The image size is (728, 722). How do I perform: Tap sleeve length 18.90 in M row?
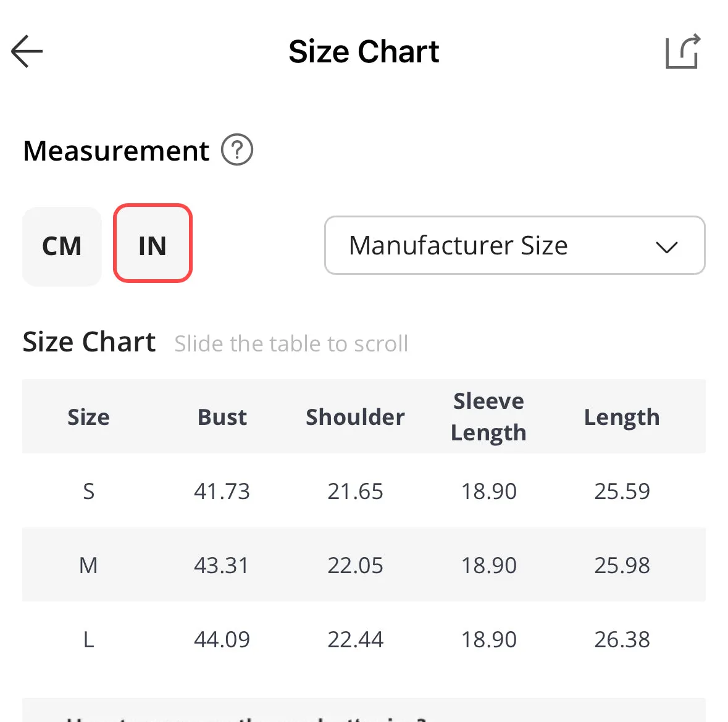pos(488,566)
